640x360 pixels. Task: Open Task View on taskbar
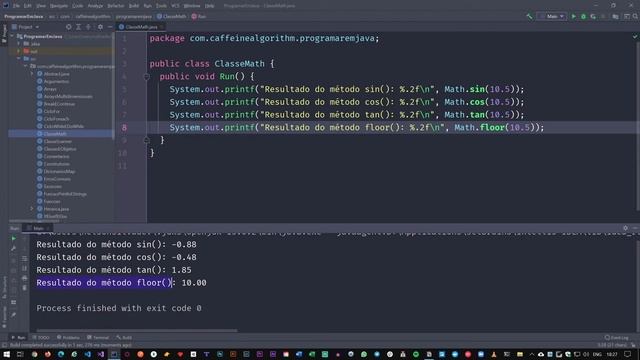point(20,354)
